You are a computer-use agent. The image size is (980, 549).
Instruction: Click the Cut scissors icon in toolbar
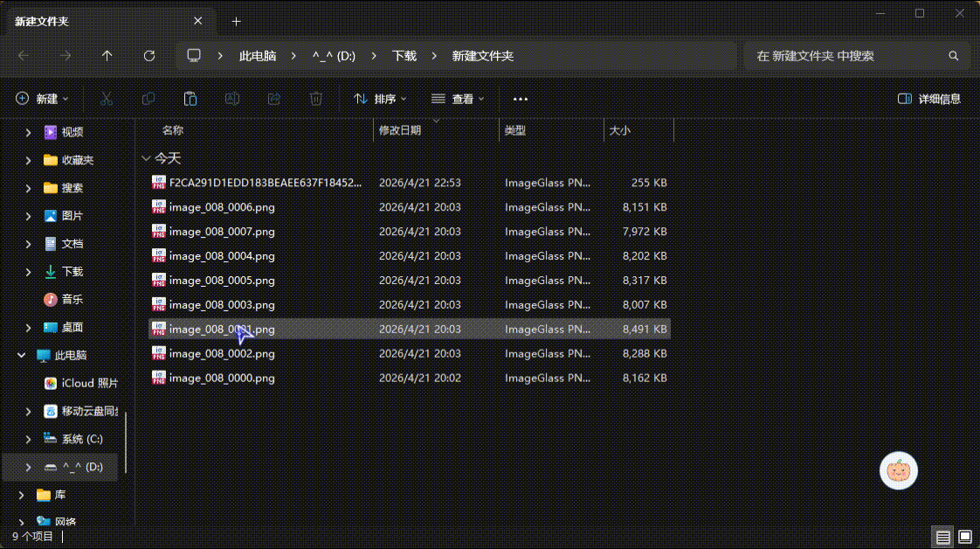[107, 99]
